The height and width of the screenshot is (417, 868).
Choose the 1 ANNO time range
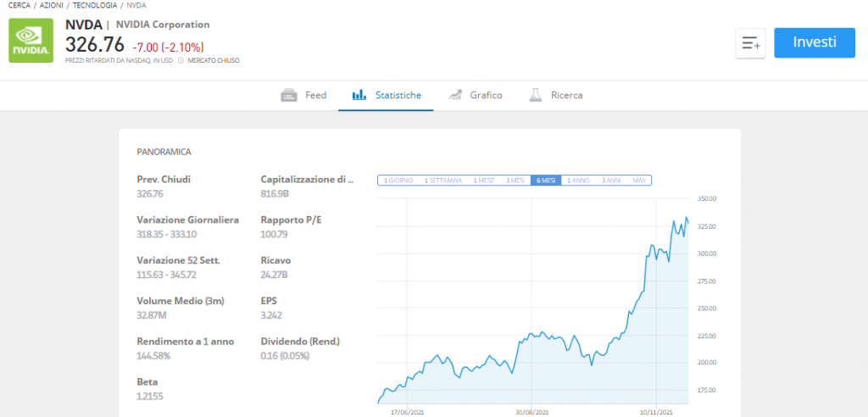(578, 181)
